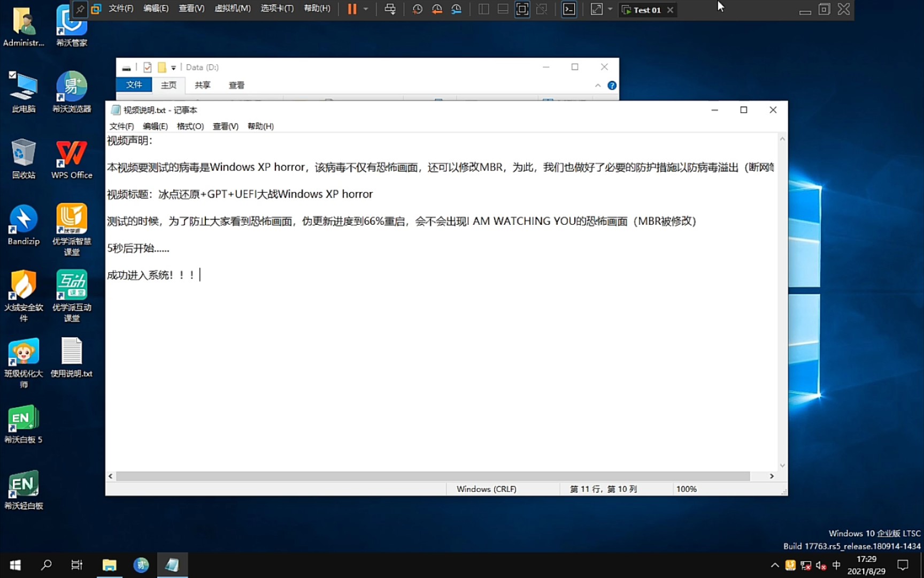Open Notepad 查看(V) menu
Viewport: 924px width, 578px height.
(226, 126)
